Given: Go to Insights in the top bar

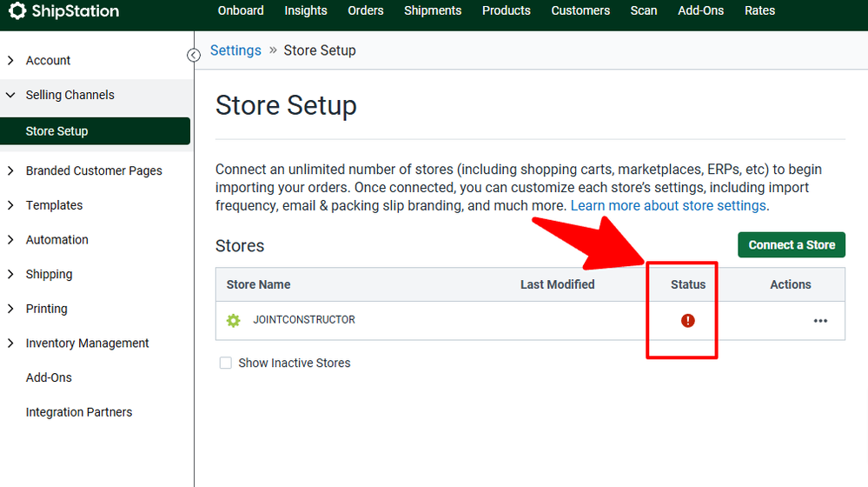Looking at the screenshot, I should tap(306, 11).
